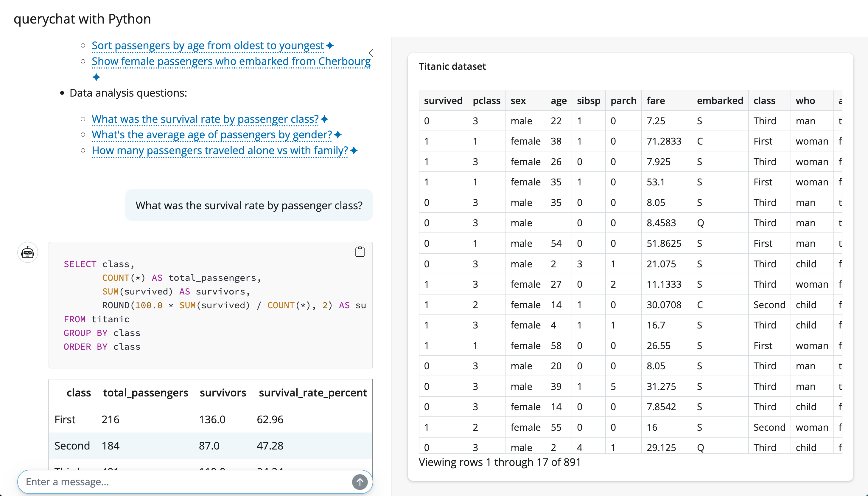Click 'How many passengers traveled alone vs with family?'
This screenshot has width=868, height=496.
tap(220, 150)
